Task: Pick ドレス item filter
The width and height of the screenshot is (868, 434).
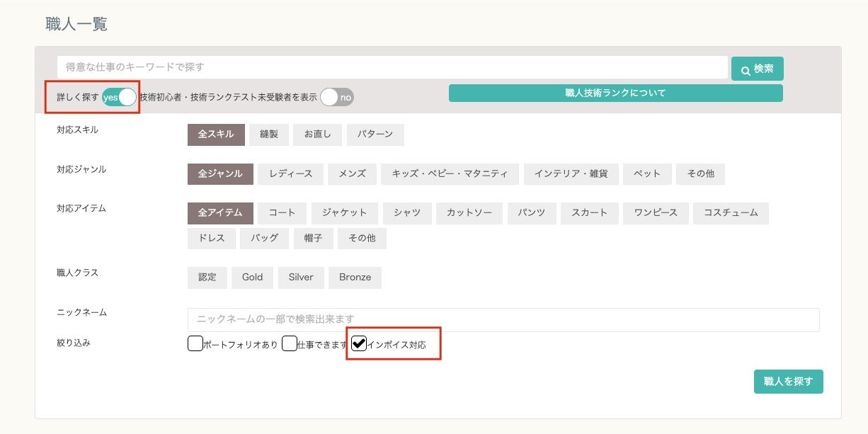Action: (212, 238)
